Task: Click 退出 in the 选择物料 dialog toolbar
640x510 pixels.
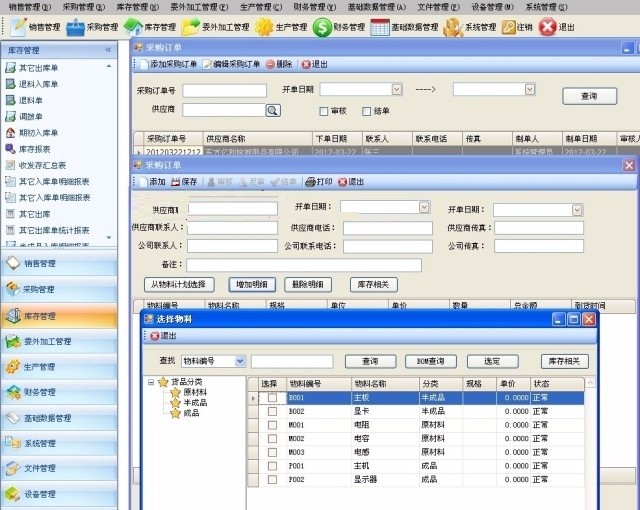Action: pos(163,336)
